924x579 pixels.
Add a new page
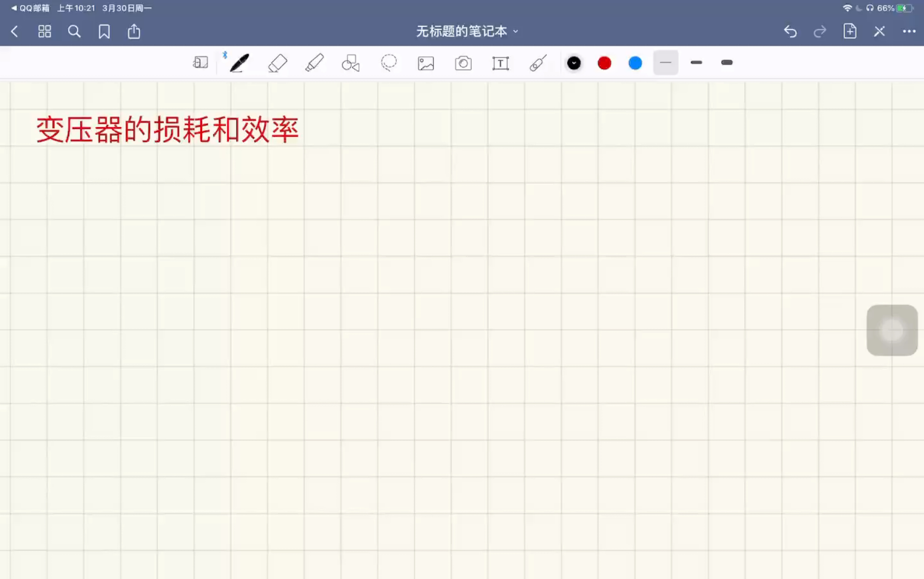(x=850, y=31)
